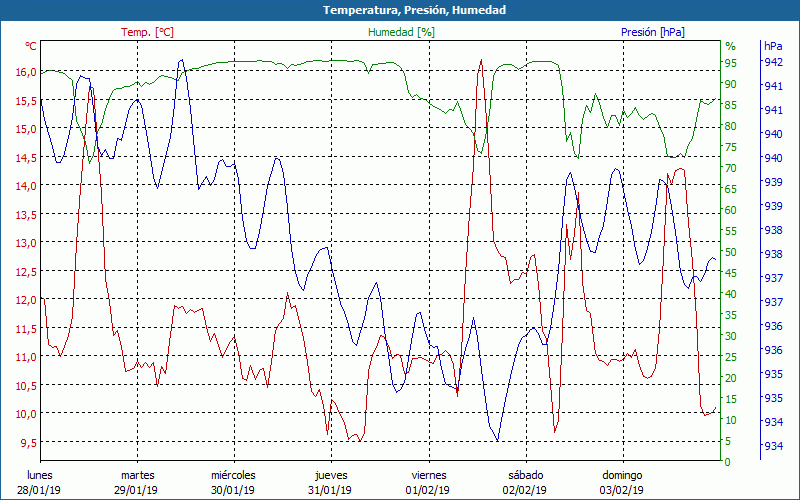Click temperature axis value "14,5"
Viewport: 800px width, 500px height.
[27, 157]
